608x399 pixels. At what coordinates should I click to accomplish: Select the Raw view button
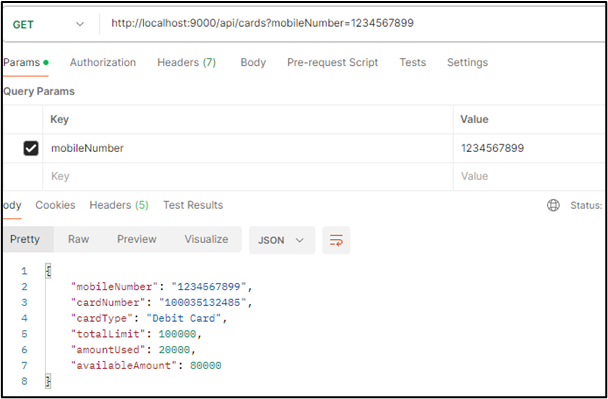tap(78, 239)
